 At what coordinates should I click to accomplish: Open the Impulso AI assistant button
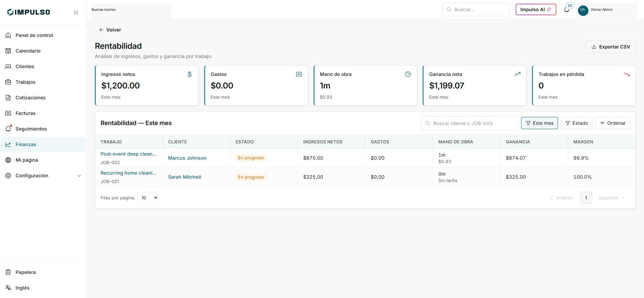coord(536,9)
